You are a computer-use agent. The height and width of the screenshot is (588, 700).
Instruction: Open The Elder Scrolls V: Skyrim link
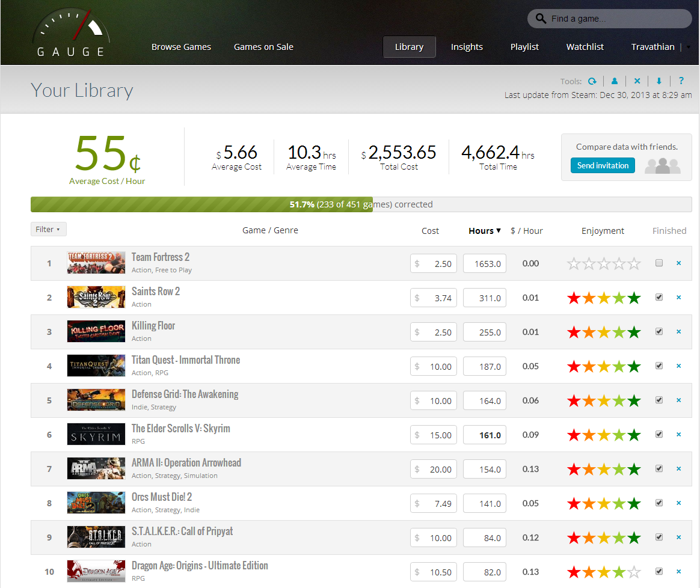click(181, 429)
